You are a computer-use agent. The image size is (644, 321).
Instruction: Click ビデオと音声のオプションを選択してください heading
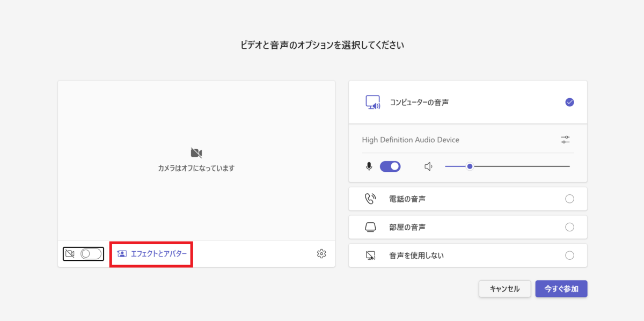(x=322, y=45)
